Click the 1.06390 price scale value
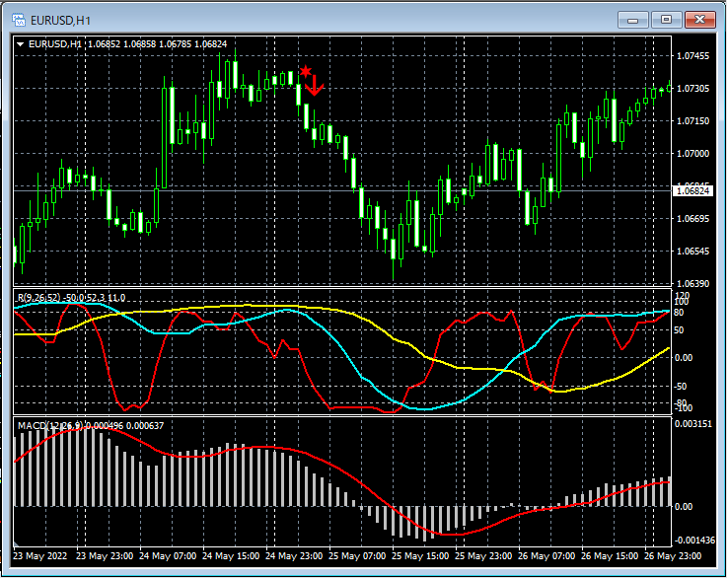This screenshot has width=728, height=578. pos(693,284)
